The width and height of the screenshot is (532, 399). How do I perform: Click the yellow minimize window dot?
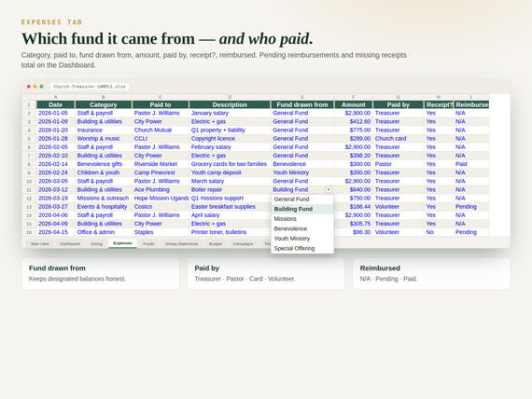pos(35,87)
